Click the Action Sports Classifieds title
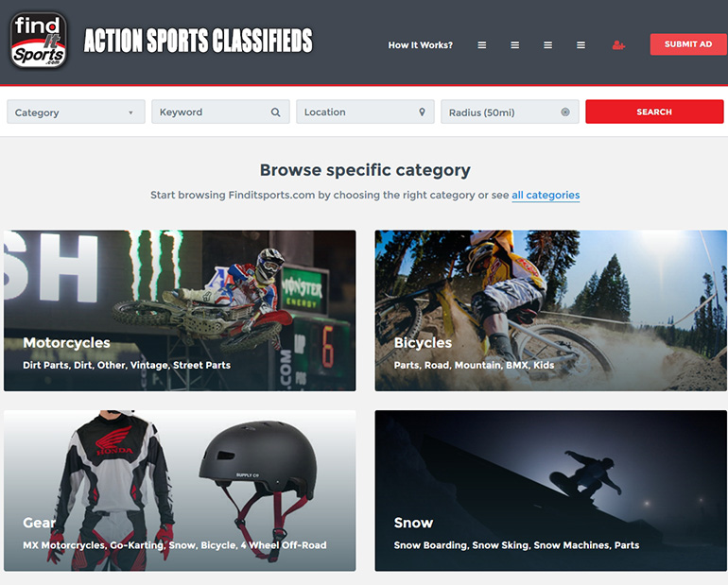This screenshot has width=728, height=585. point(199,41)
